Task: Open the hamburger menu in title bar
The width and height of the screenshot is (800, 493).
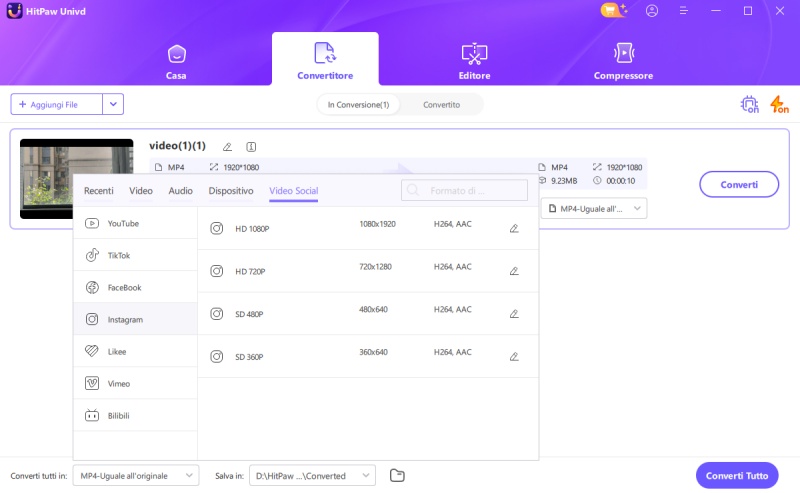Action: point(684,11)
